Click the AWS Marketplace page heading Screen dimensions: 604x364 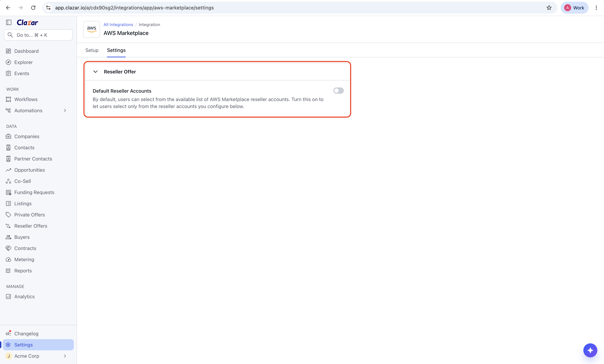[126, 33]
